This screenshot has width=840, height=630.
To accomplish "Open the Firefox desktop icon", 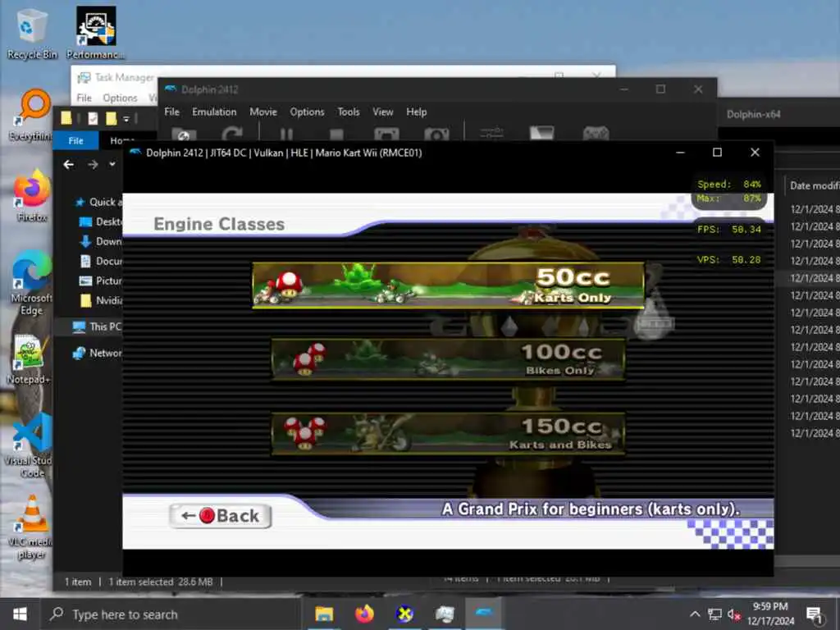I will click(32, 196).
